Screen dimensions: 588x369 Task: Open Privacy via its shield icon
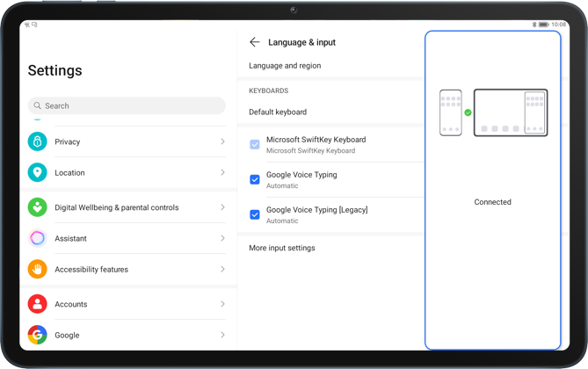click(x=37, y=141)
